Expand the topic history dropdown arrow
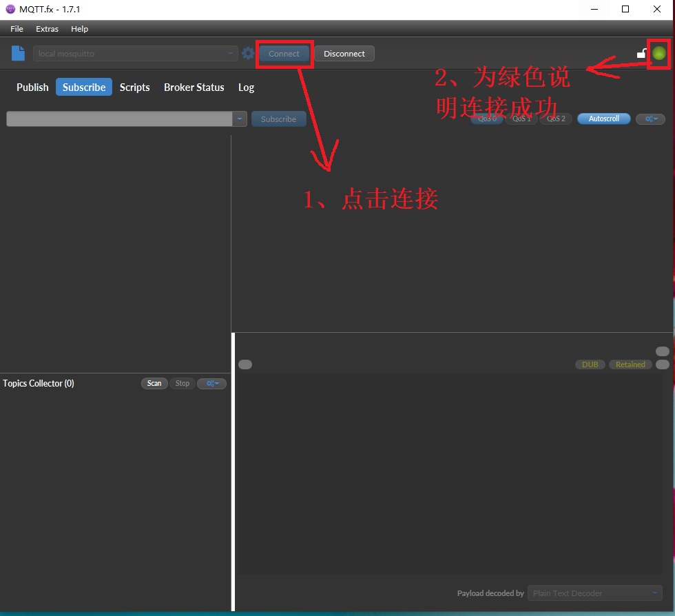The image size is (675, 616). 240,119
